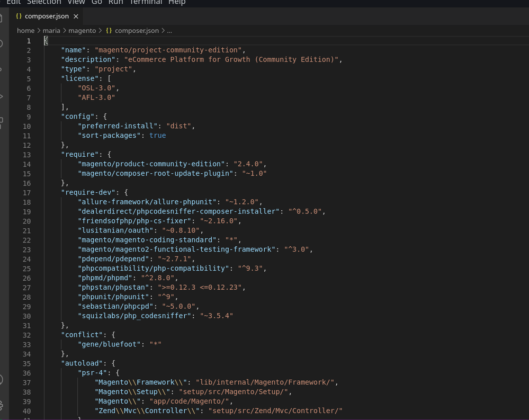
Task: Open the home breadcrumb folder
Action: tap(25, 31)
